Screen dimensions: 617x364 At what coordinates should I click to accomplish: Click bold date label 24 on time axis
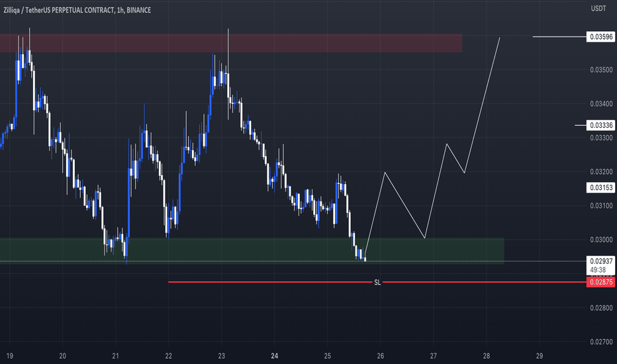(275, 356)
